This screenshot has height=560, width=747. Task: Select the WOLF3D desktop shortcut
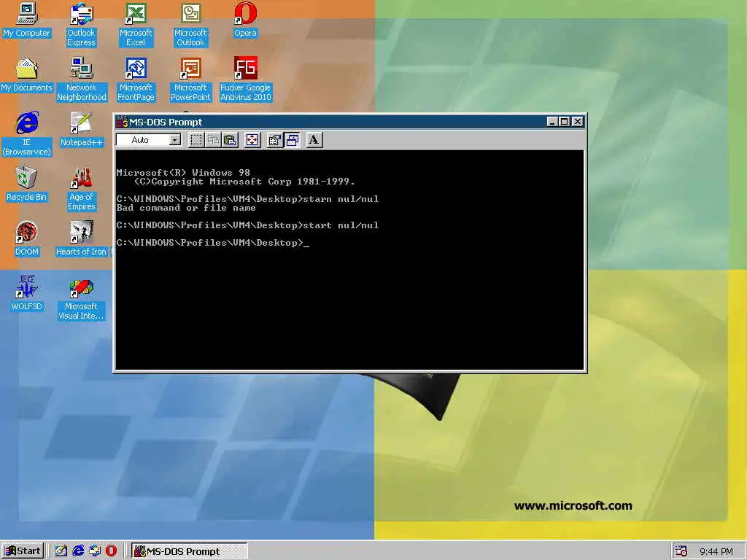coord(27,294)
